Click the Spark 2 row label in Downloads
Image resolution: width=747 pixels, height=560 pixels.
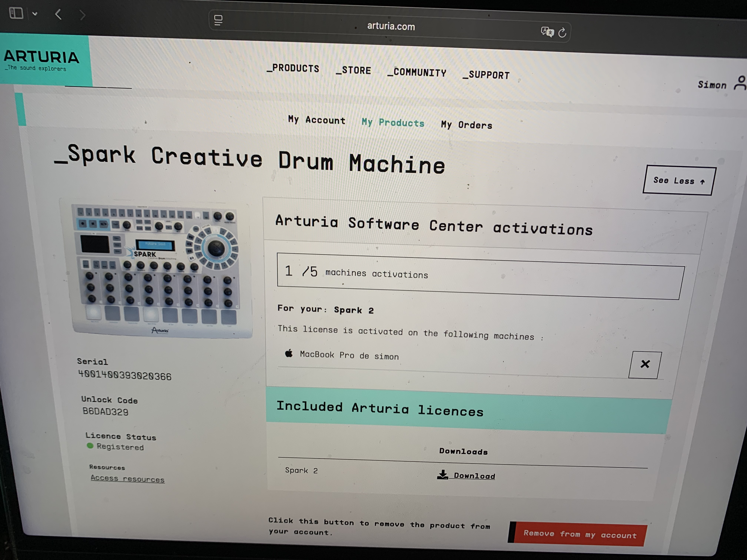(301, 471)
